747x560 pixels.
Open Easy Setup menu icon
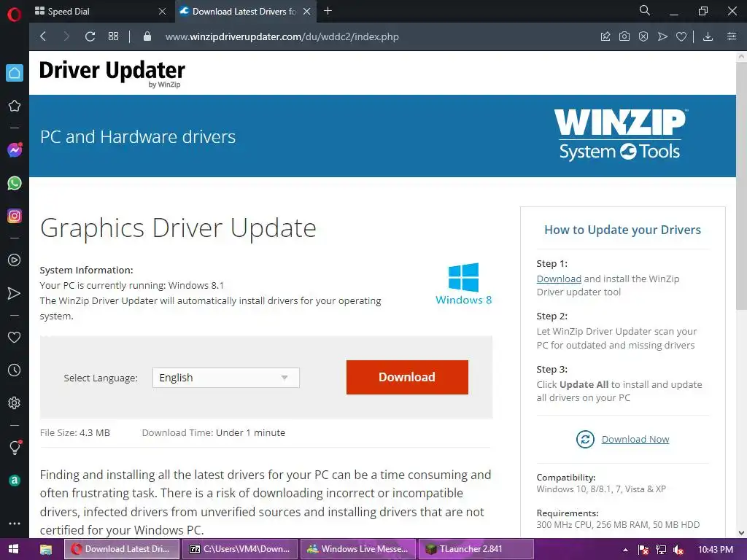click(x=732, y=36)
